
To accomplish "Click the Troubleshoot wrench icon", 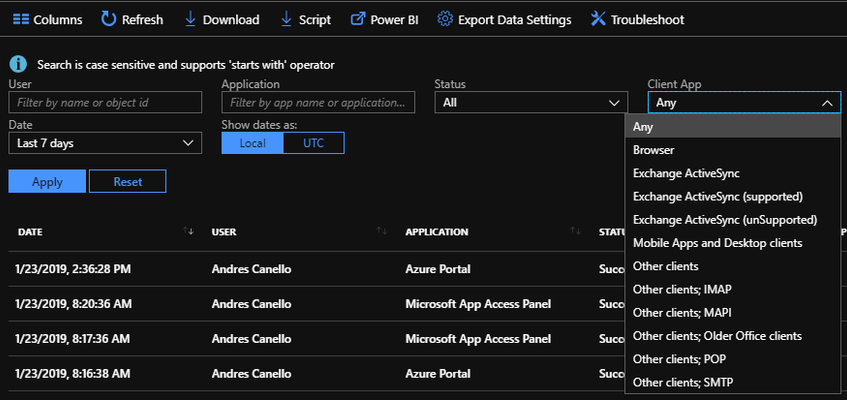I will point(598,19).
